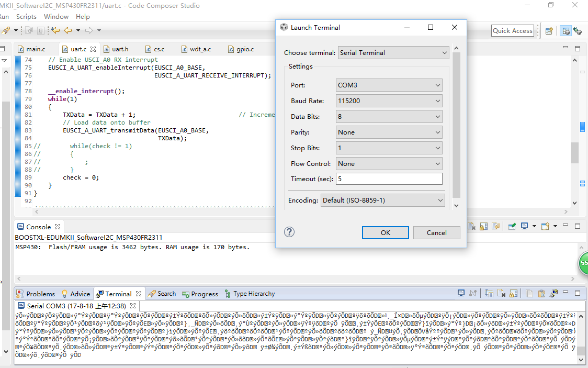Image resolution: width=588 pixels, height=368 pixels.
Task: Confirm terminal settings with OK
Action: (x=385, y=232)
